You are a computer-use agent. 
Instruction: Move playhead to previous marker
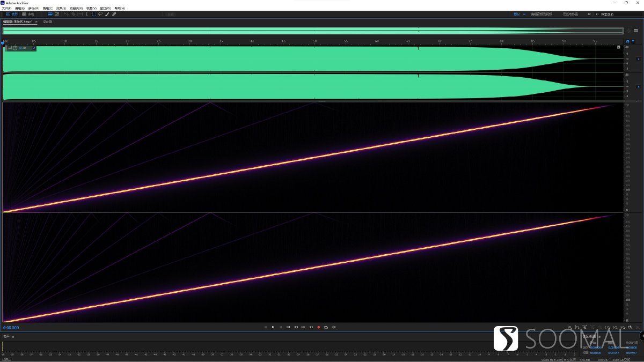click(288, 327)
